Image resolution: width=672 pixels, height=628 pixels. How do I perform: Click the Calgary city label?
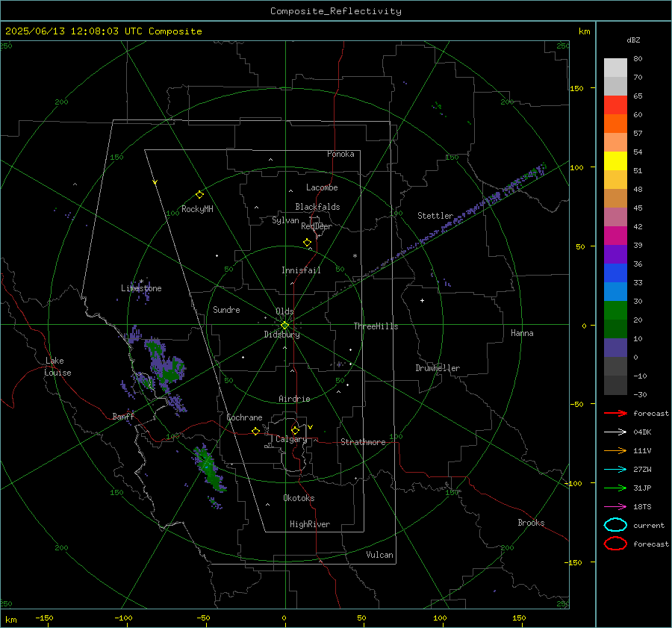[291, 439]
